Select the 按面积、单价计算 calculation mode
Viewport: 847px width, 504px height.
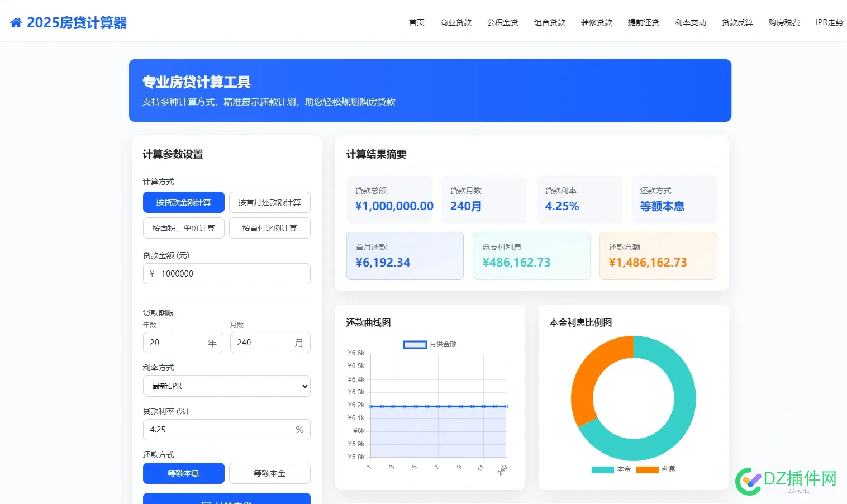(x=183, y=228)
